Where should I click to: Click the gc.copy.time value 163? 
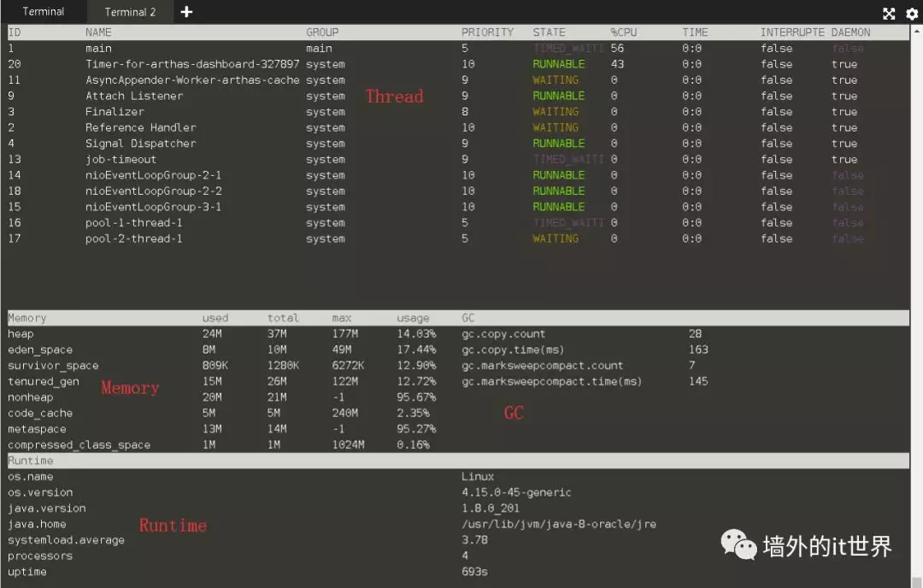(x=698, y=350)
